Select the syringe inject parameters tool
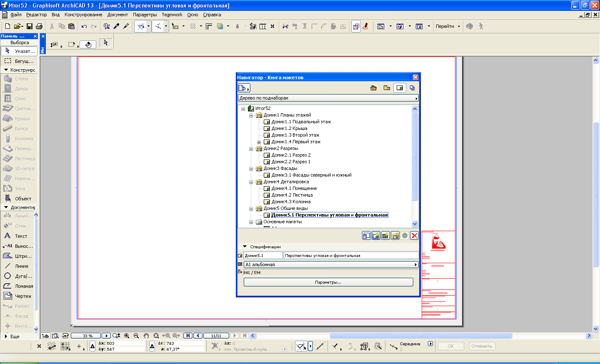This screenshot has height=364, width=600. click(x=126, y=26)
